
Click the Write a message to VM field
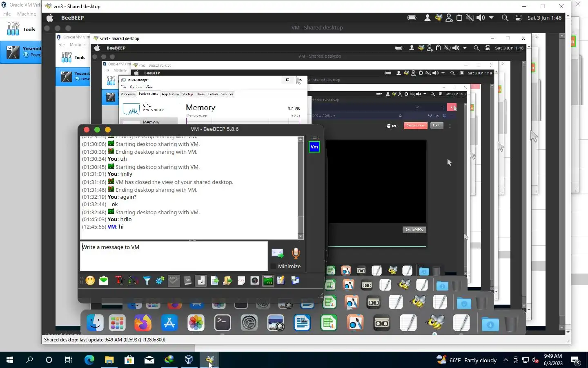pyautogui.click(x=174, y=256)
